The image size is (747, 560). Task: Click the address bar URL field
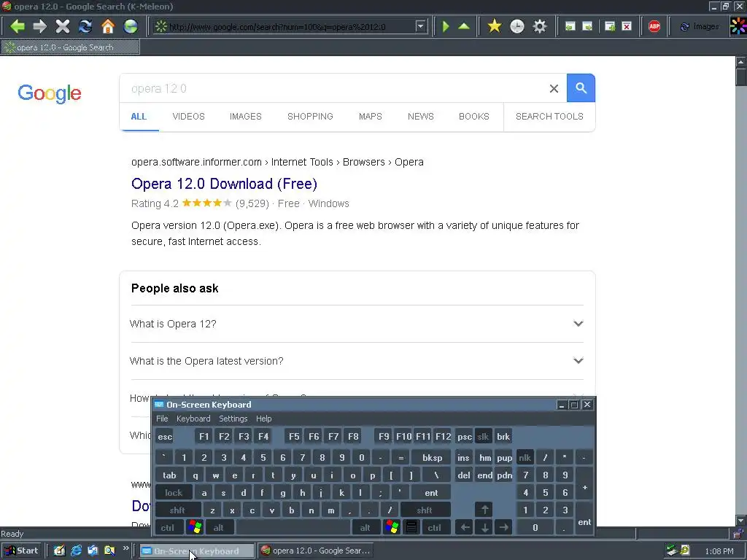click(290, 27)
